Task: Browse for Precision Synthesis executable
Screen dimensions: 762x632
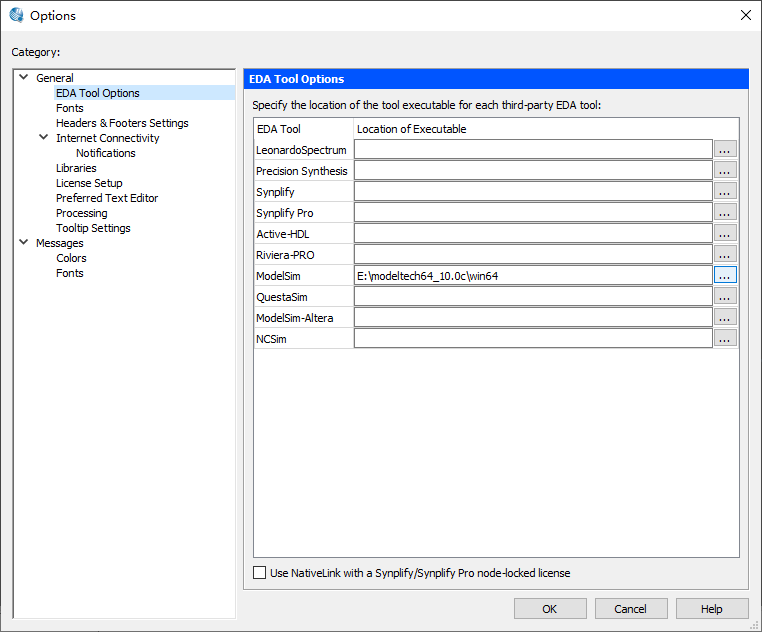Action: [x=725, y=170]
